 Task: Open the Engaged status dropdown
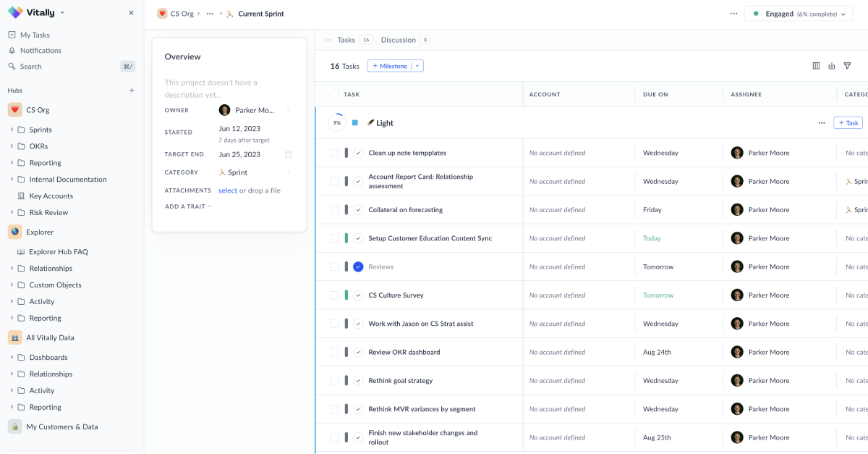(798, 13)
